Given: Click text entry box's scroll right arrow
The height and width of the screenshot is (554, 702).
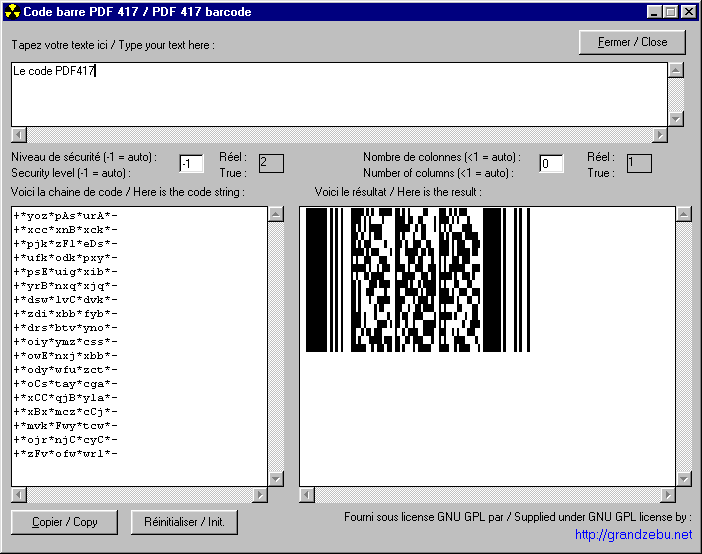Looking at the screenshot, I should coord(659,135).
